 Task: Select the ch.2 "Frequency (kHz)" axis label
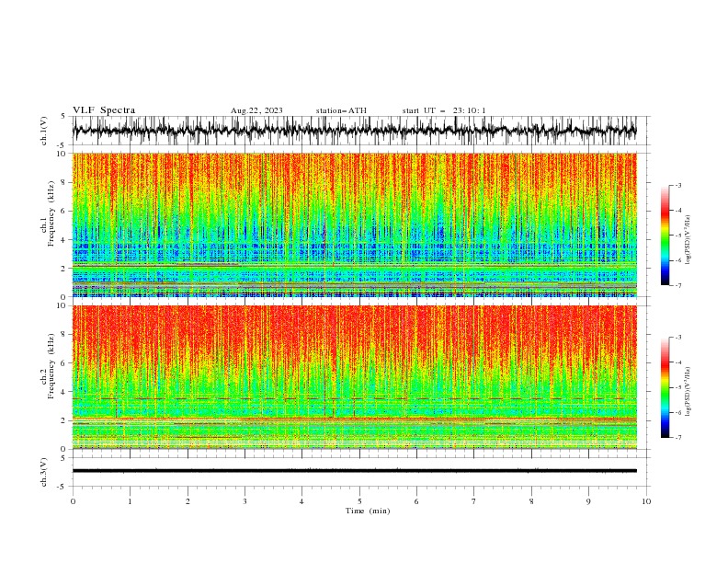point(51,366)
